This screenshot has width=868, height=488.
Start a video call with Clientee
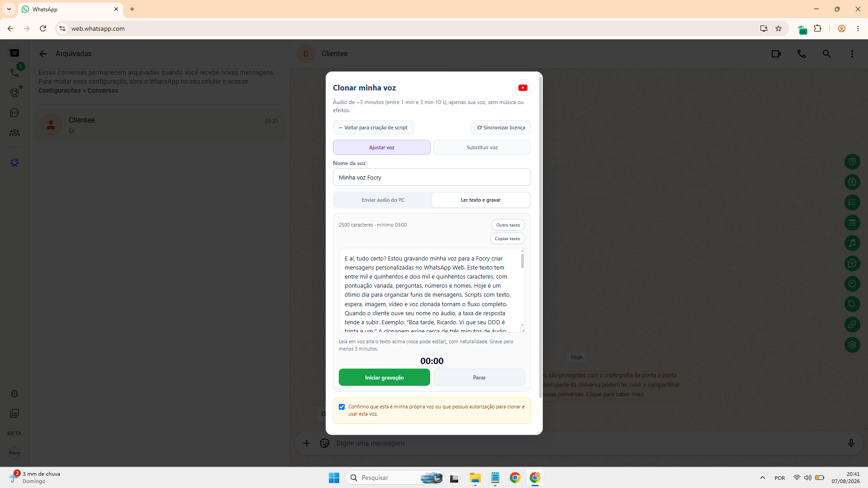776,54
